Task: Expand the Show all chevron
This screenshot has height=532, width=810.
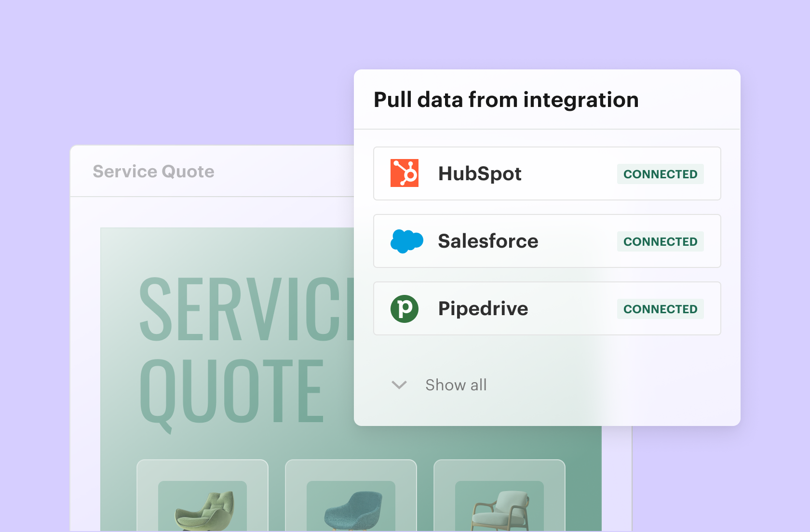Action: tap(399, 385)
